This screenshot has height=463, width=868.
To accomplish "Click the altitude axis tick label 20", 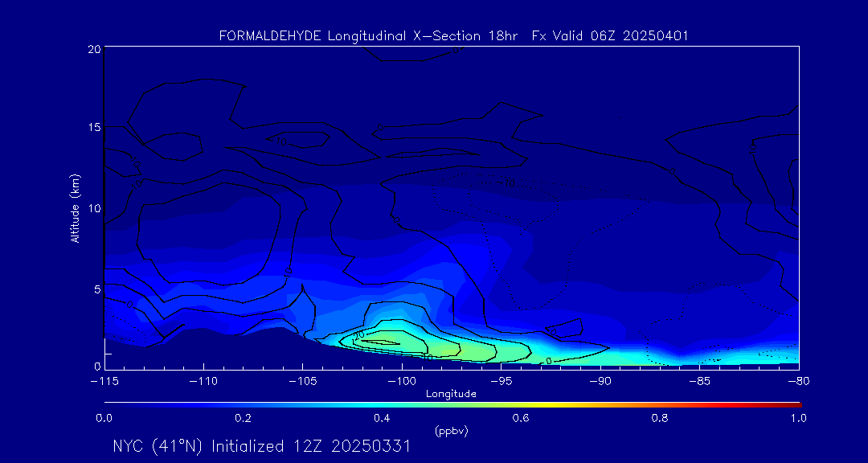I will pyautogui.click(x=93, y=49).
